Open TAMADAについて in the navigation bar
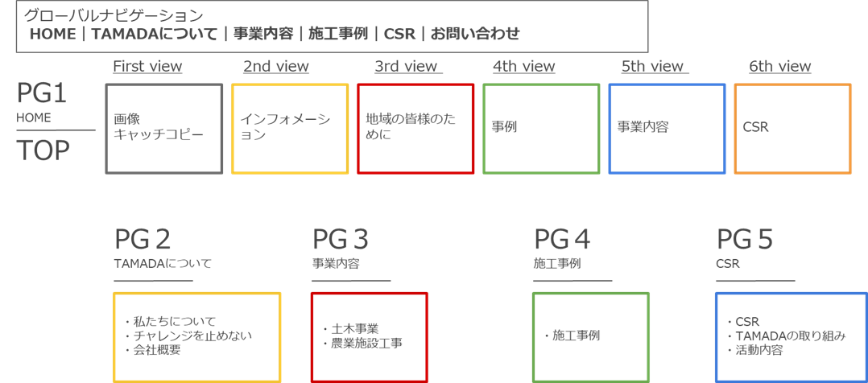Screen dimensions: 868x383 (155, 35)
